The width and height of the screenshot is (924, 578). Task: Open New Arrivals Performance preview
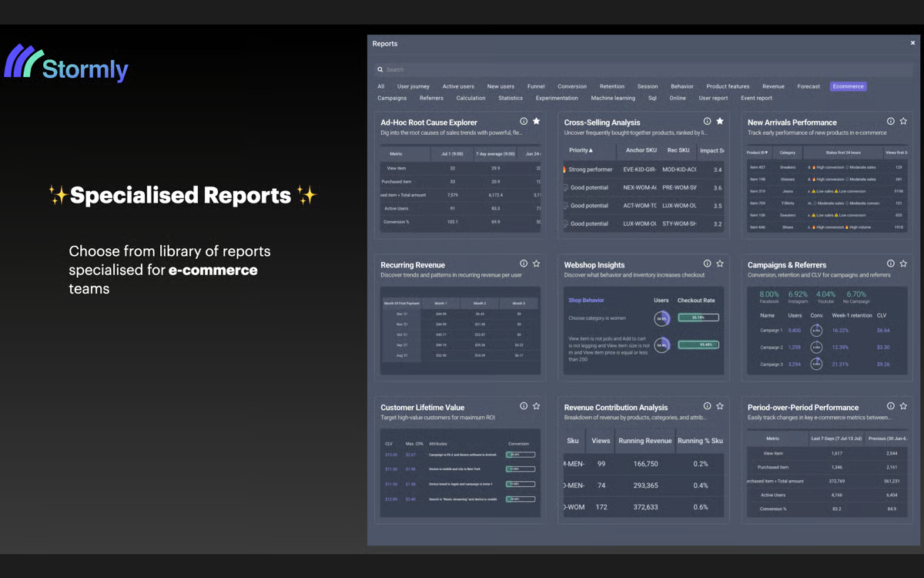[827, 188]
